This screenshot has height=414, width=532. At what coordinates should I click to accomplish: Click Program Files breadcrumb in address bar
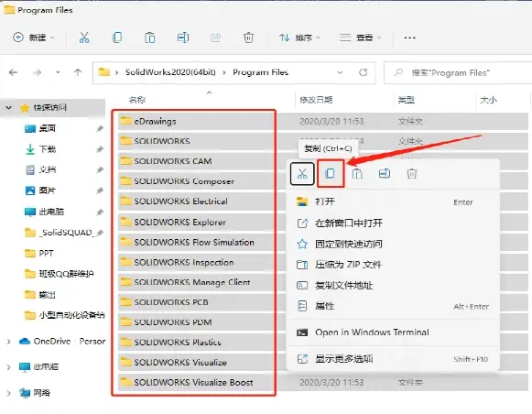click(x=261, y=72)
